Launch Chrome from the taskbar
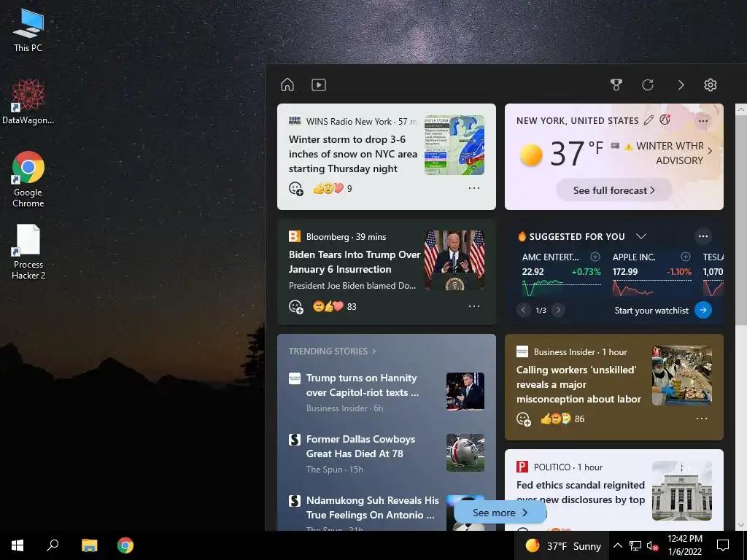This screenshot has width=747, height=560. (125, 545)
